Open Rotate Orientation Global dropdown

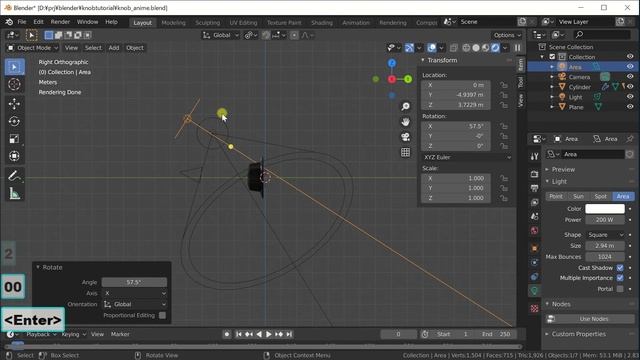tap(135, 304)
